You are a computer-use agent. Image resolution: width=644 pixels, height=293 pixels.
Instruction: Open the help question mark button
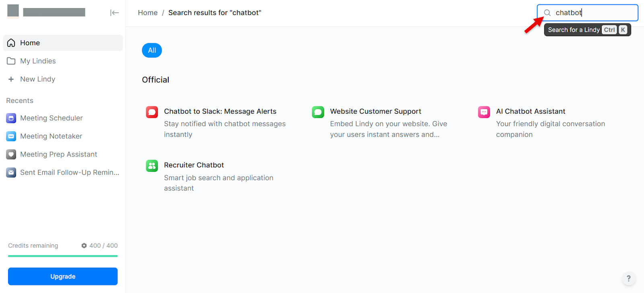click(628, 278)
